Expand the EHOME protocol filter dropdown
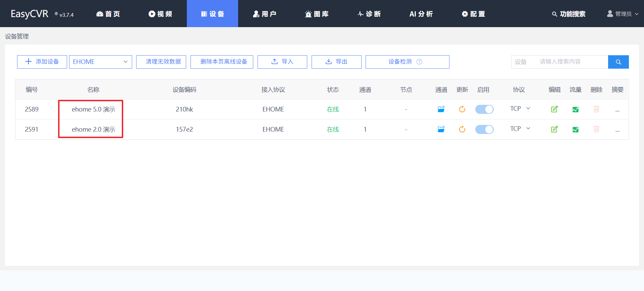Viewport: 644px width, 291px height. [100, 62]
